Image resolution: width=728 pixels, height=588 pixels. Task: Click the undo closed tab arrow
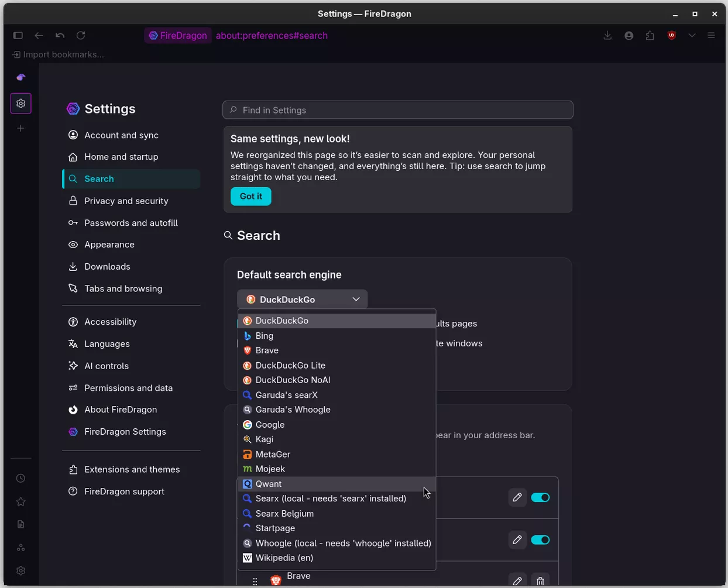(x=60, y=36)
